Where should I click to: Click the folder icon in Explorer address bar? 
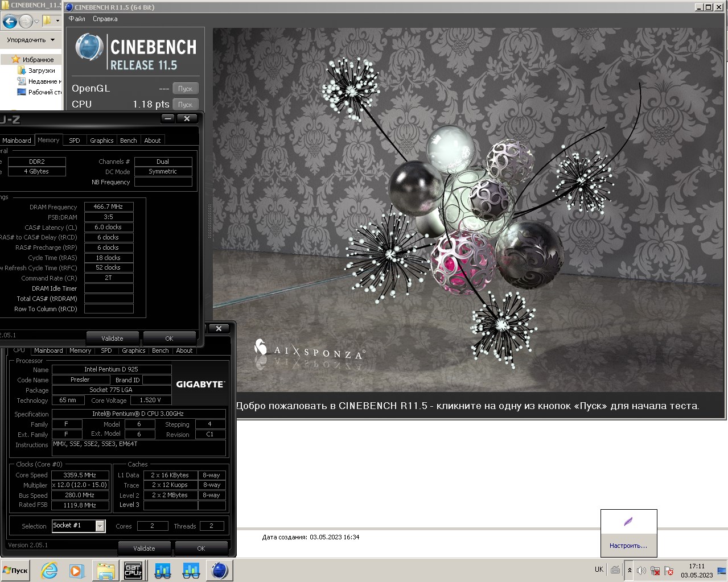[47, 21]
